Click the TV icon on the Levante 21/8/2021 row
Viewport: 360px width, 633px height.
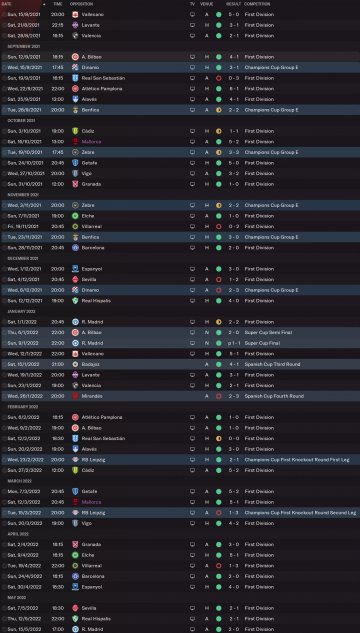point(193,25)
